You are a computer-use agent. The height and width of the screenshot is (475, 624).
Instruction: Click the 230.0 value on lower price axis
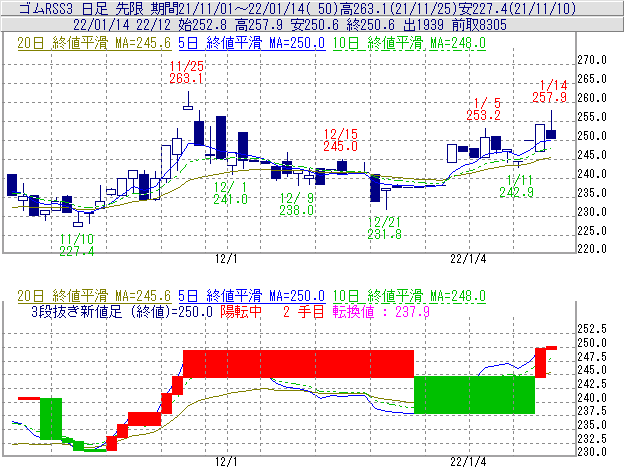pos(592,452)
